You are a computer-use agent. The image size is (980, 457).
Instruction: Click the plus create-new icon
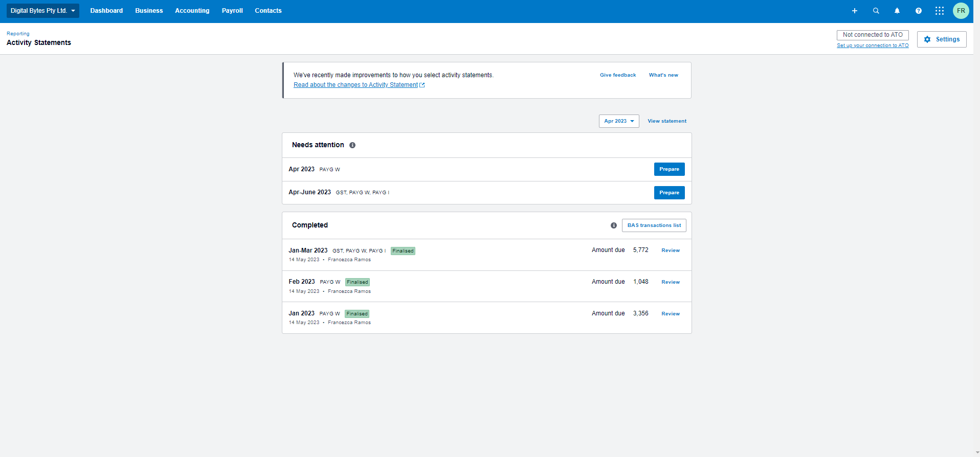coord(854,11)
